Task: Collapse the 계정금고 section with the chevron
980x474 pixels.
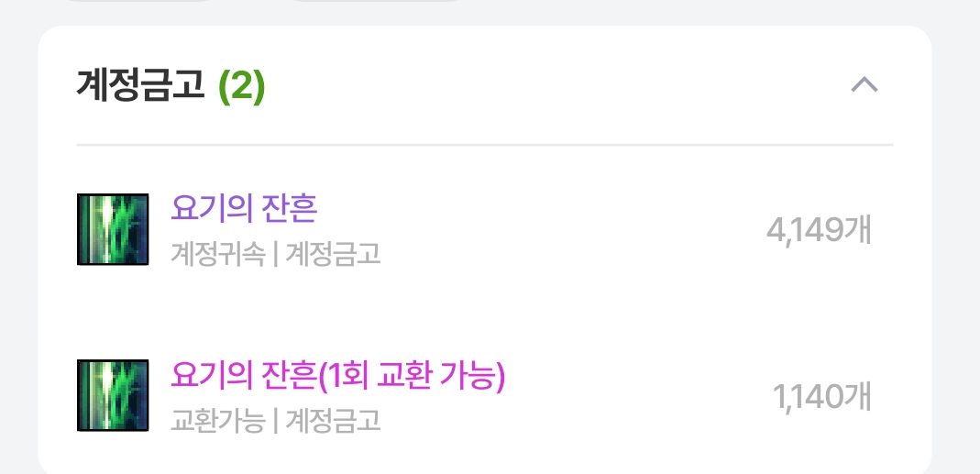Action: (864, 85)
